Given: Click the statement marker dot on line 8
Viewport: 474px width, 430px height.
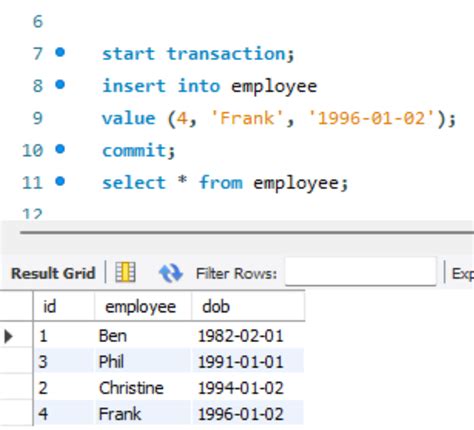Looking at the screenshot, I should [x=60, y=85].
